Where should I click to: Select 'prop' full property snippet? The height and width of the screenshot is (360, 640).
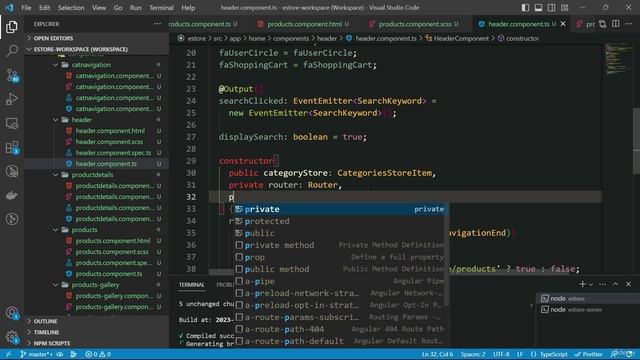click(340, 258)
